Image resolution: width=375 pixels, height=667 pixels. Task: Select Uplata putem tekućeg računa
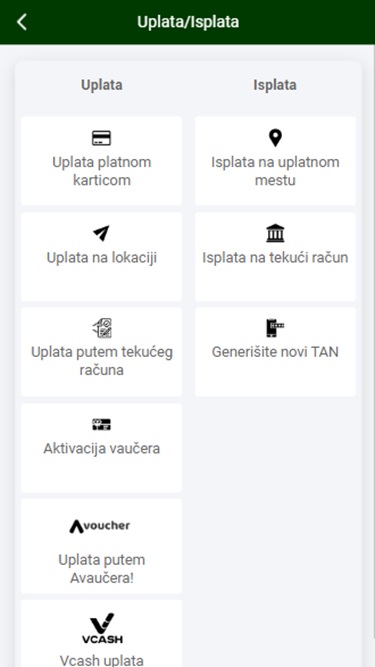click(x=102, y=352)
